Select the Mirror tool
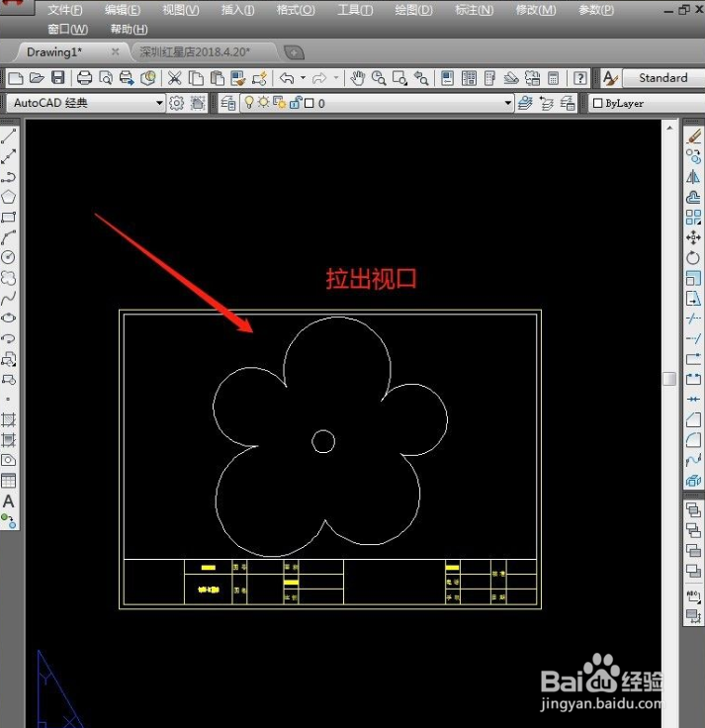This screenshot has height=728, width=705. 693,177
